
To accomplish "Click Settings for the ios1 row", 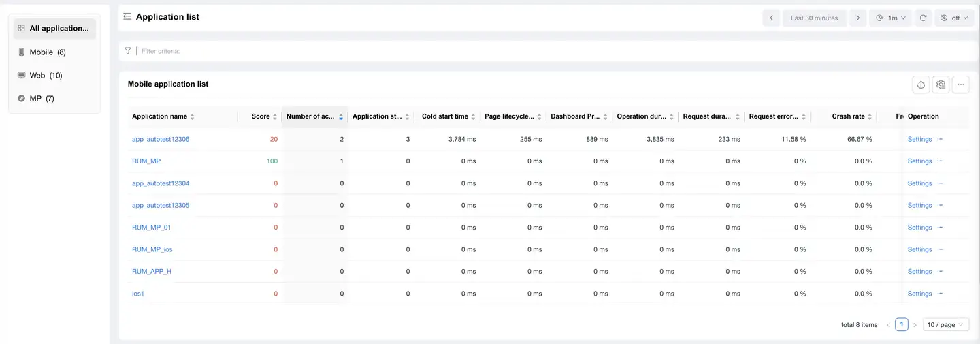I will click(x=919, y=294).
